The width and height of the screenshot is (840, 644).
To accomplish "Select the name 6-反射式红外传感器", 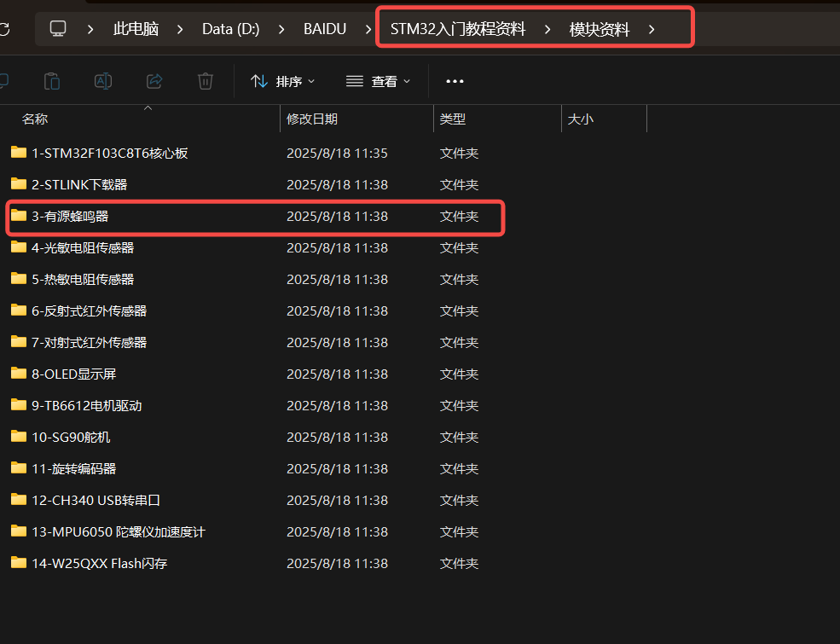I will pyautogui.click(x=89, y=311).
